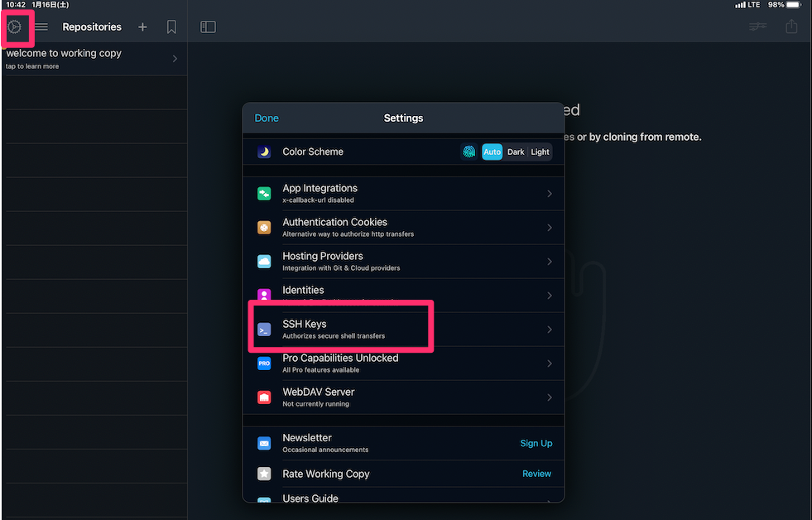Viewport: 812px width, 520px height.
Task: Tap the list reorder icon beside Repositories
Action: (41, 27)
